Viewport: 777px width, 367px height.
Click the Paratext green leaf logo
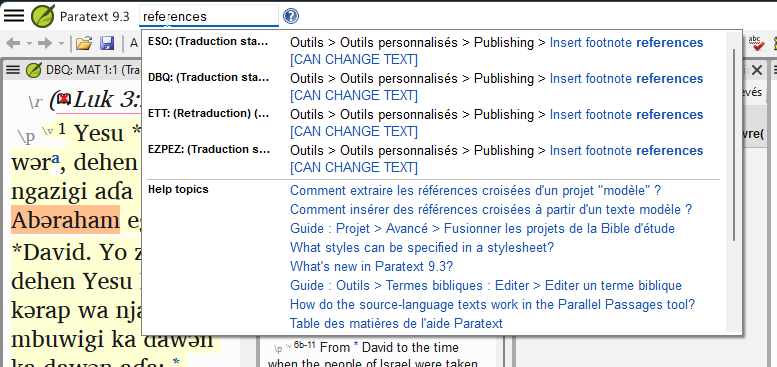(x=43, y=16)
